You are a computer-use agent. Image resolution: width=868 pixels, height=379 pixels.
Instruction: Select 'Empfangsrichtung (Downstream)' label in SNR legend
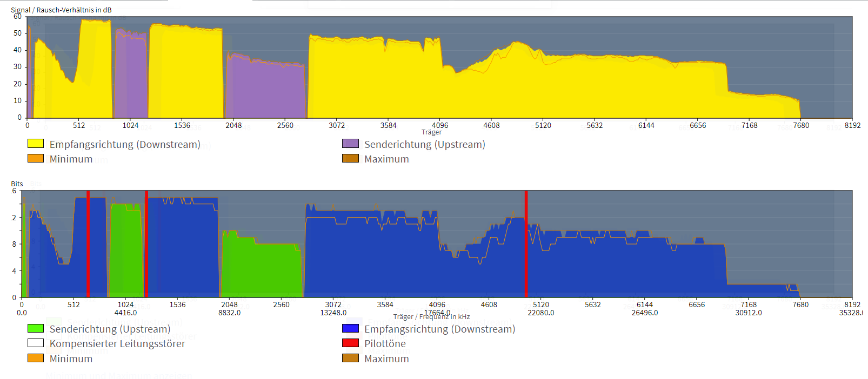[125, 144]
